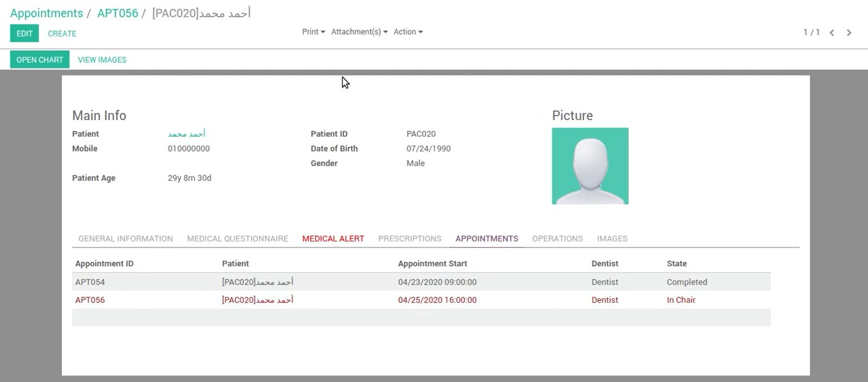
Task: Open the APT054 appointment row
Action: pos(90,282)
